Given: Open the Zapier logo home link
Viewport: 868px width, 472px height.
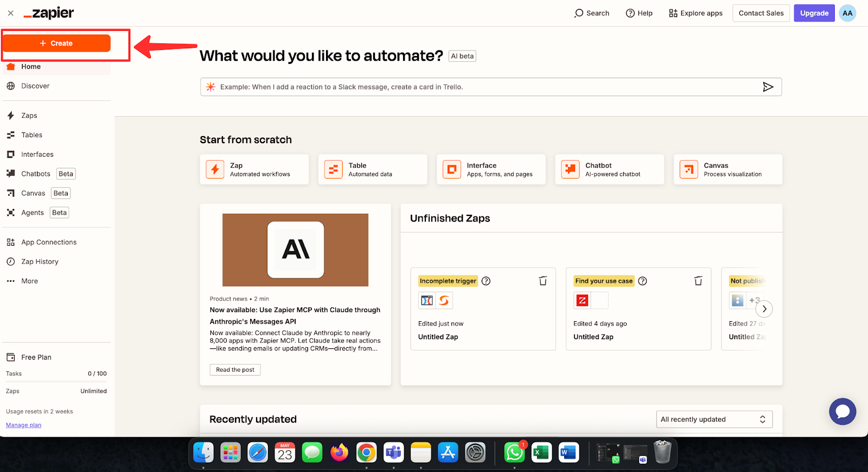Looking at the screenshot, I should coord(49,13).
